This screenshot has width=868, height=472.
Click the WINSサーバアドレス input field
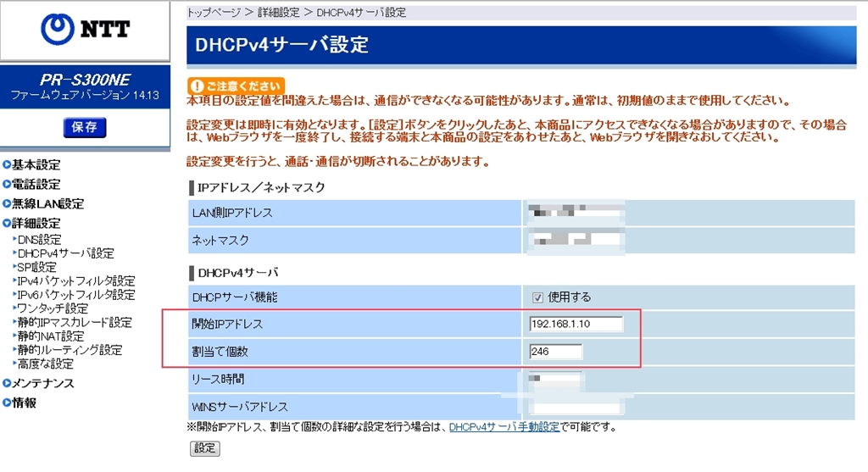575,407
